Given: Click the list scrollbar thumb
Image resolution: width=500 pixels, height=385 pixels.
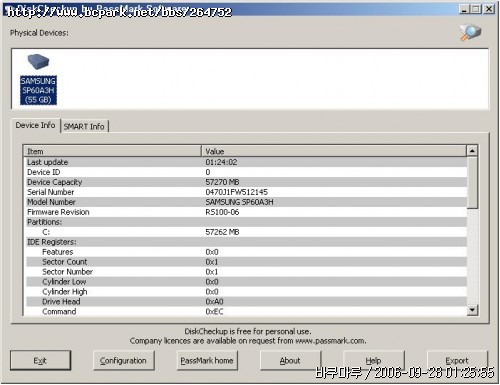Looking at the screenshot, I should (x=472, y=183).
